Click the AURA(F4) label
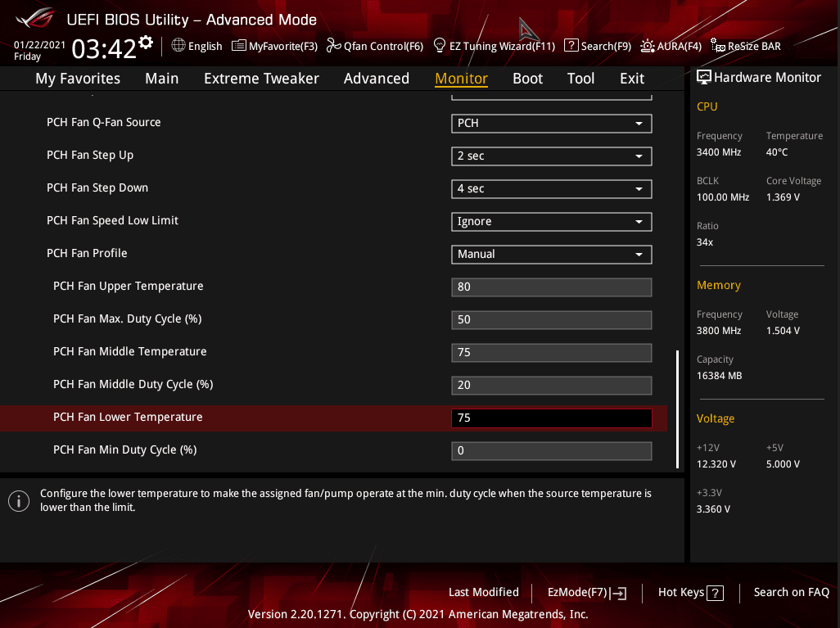The image size is (840, 628). [680, 46]
